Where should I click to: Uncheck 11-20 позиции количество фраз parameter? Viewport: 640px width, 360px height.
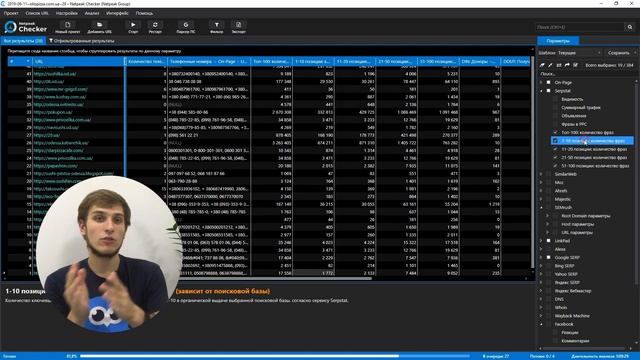[555, 149]
